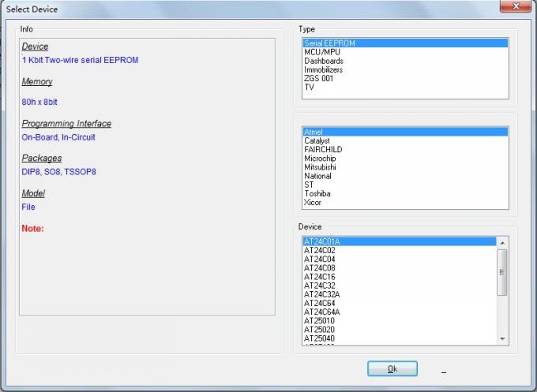Pick AT25040 device
537x392 pixels.
(x=400, y=338)
